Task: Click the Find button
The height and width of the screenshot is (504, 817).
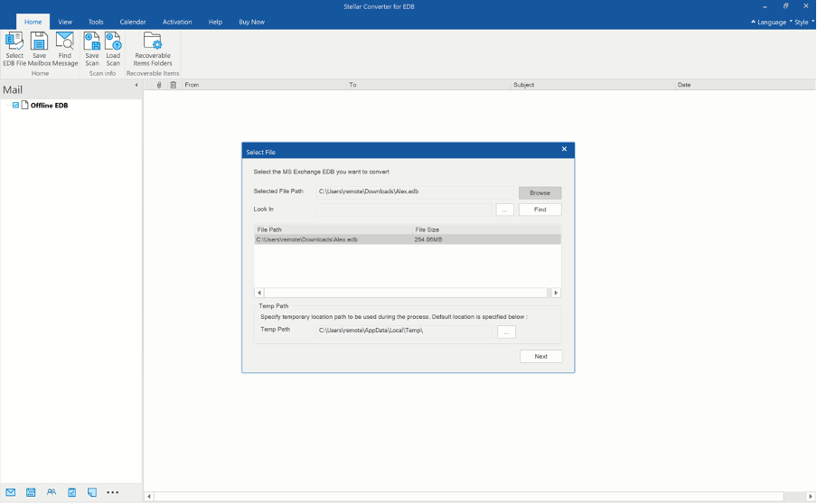Action: pyautogui.click(x=540, y=210)
